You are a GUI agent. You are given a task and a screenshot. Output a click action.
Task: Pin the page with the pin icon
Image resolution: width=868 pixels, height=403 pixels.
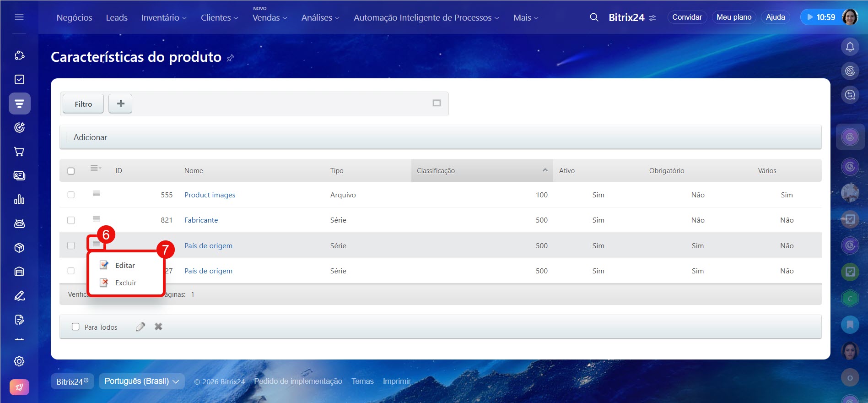[231, 58]
